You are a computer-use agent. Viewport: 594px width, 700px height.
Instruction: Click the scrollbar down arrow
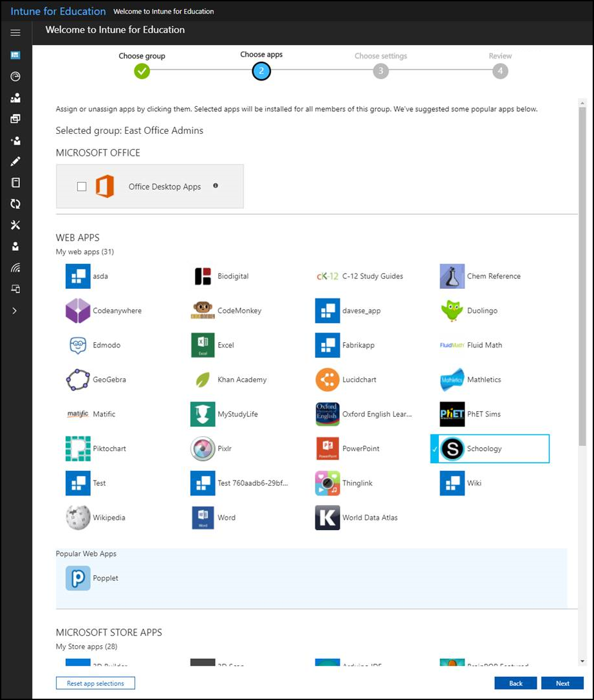coord(582,661)
